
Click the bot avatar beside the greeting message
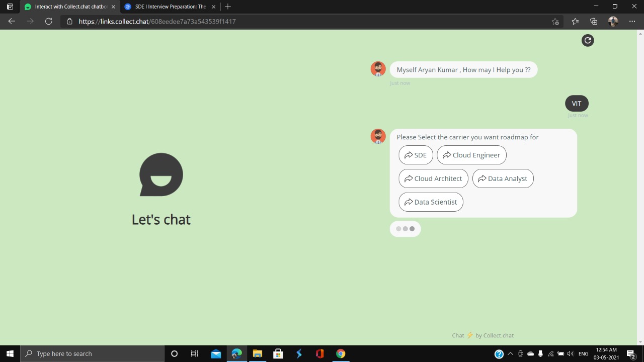tap(378, 69)
